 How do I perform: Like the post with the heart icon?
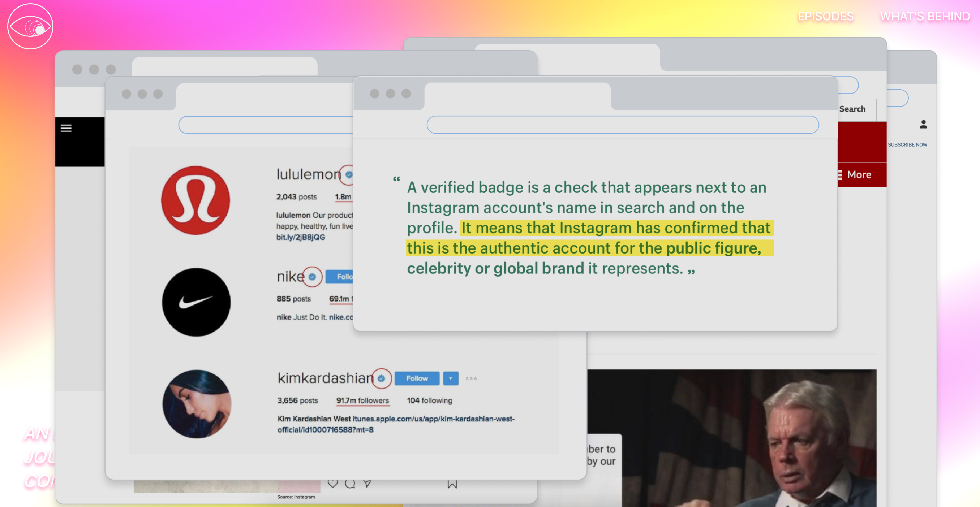click(x=333, y=484)
